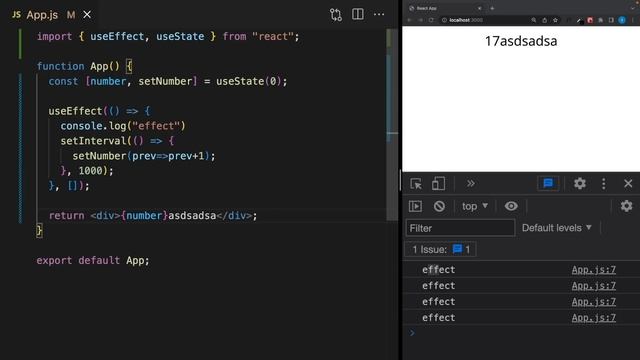Close the App.js editor tab
The height and width of the screenshot is (360, 640).
(x=87, y=15)
